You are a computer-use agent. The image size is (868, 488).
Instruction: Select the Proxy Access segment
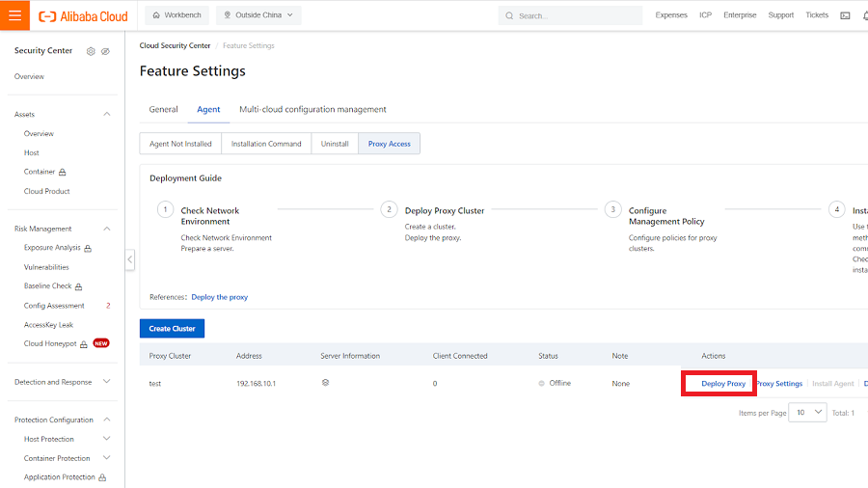pos(389,144)
